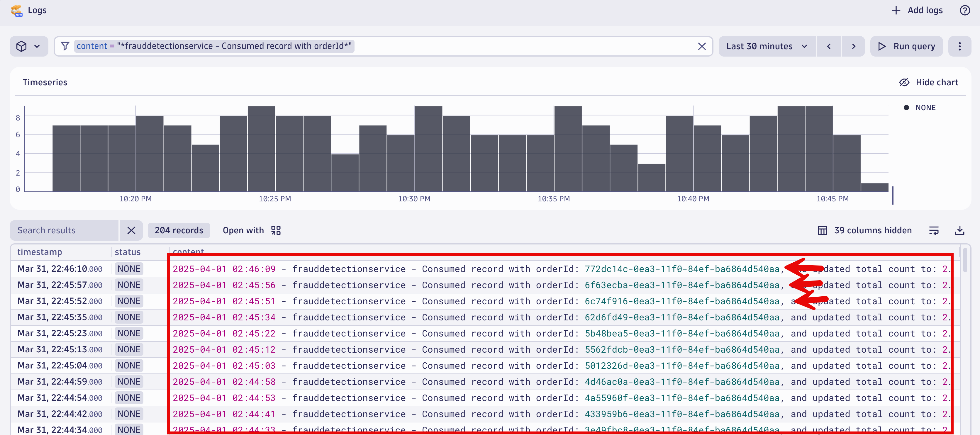Edit the content filter query field
The image size is (980, 435).
coord(384,46)
